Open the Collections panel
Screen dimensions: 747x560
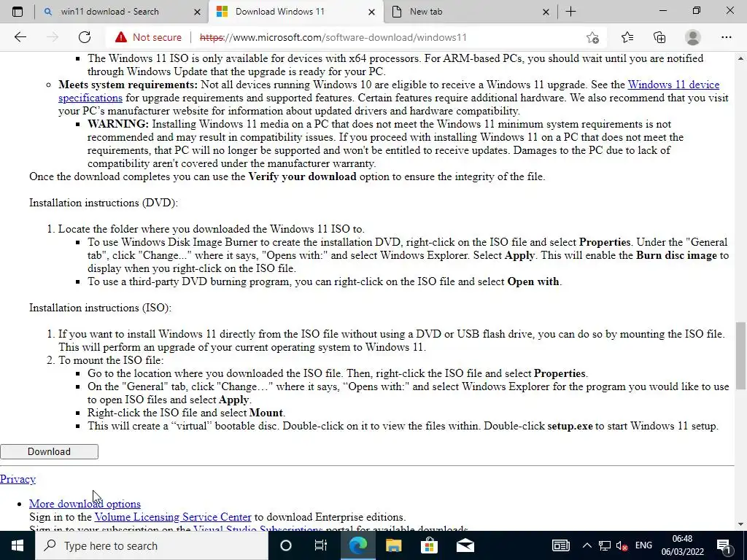pyautogui.click(x=659, y=37)
